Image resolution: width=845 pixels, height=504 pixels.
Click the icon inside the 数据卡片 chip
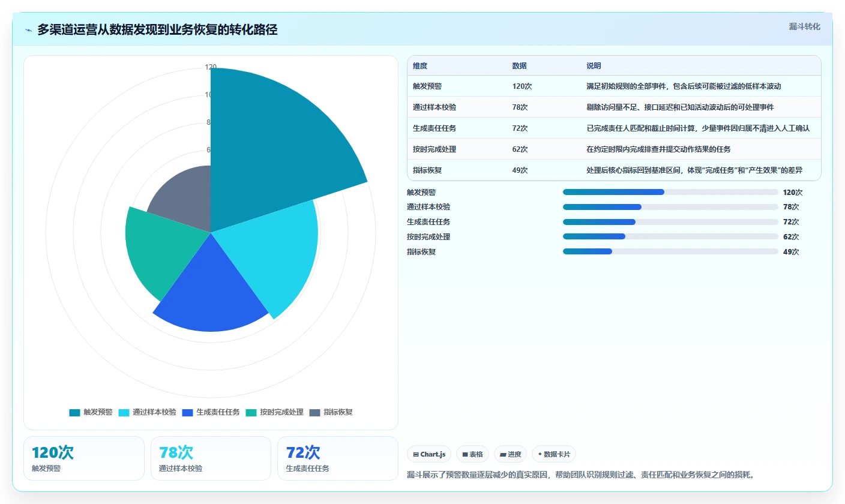pos(540,454)
